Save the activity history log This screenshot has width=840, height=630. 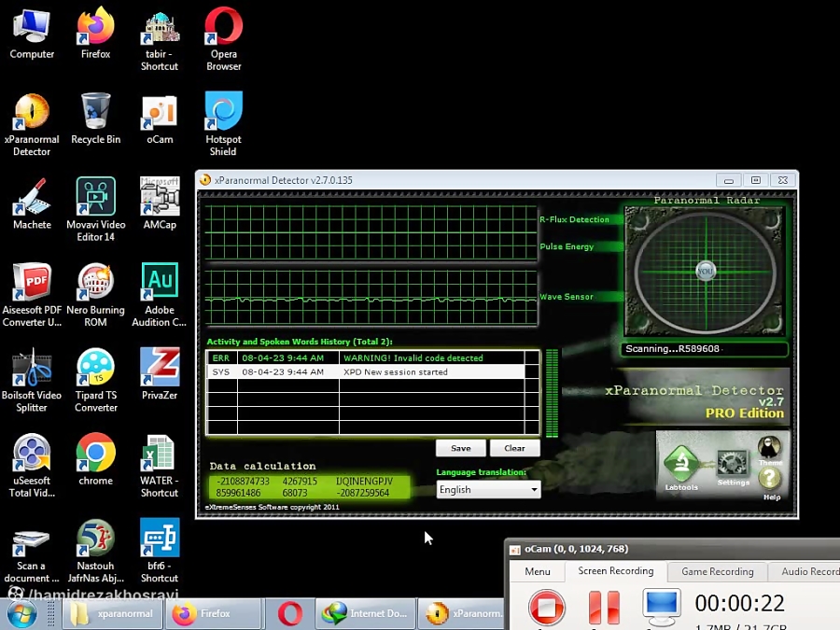(x=461, y=448)
